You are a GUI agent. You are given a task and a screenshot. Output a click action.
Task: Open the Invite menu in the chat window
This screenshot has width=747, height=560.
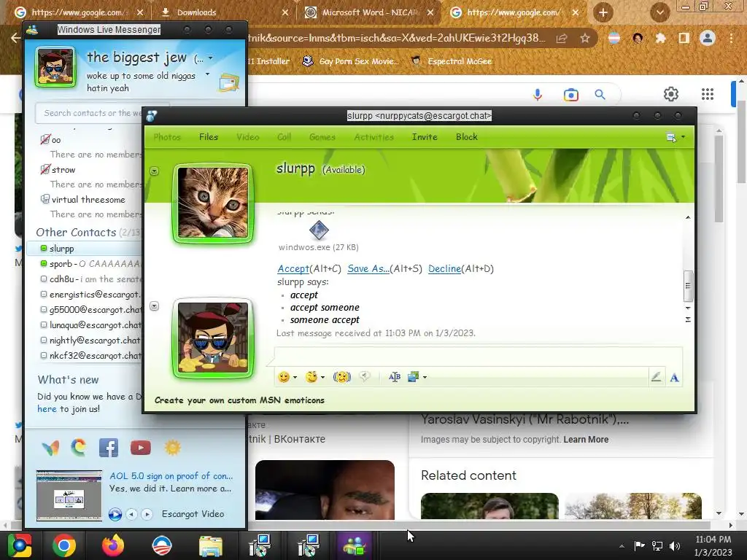[x=425, y=137]
